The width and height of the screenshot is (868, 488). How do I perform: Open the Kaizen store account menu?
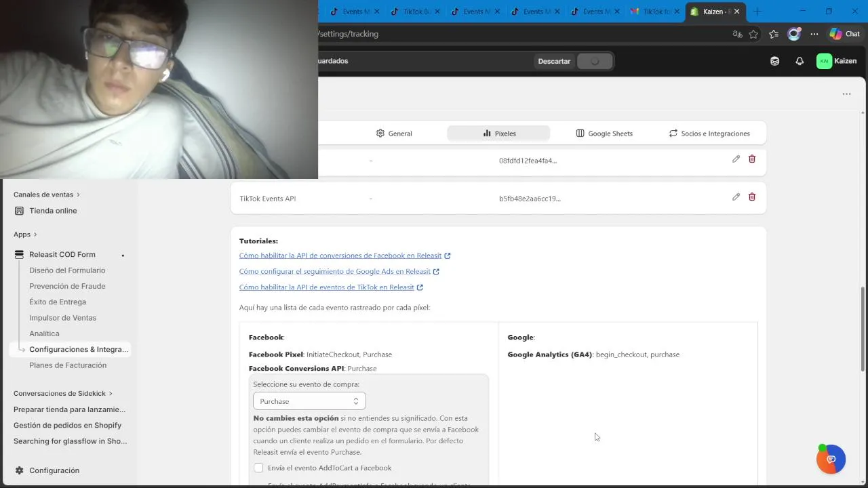click(x=837, y=61)
